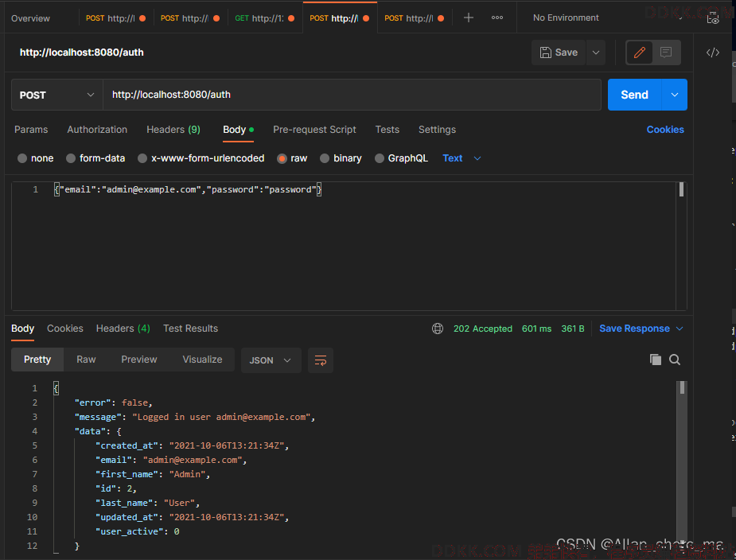
Task: Switch to response Cookies tab
Action: click(64, 329)
